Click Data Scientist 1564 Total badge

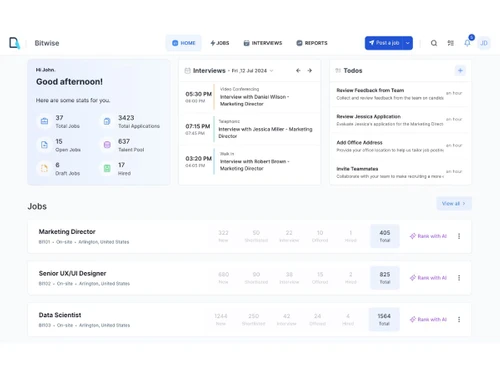click(384, 319)
